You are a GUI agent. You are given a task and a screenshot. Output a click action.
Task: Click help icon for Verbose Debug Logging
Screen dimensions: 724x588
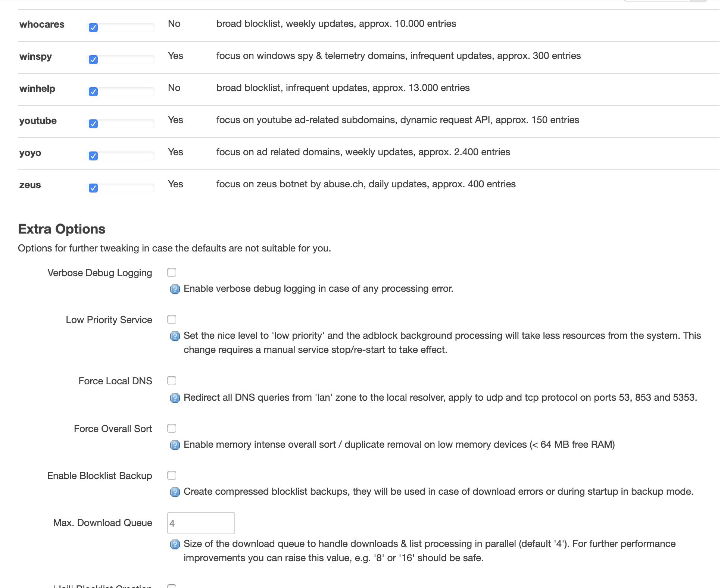pyautogui.click(x=175, y=289)
